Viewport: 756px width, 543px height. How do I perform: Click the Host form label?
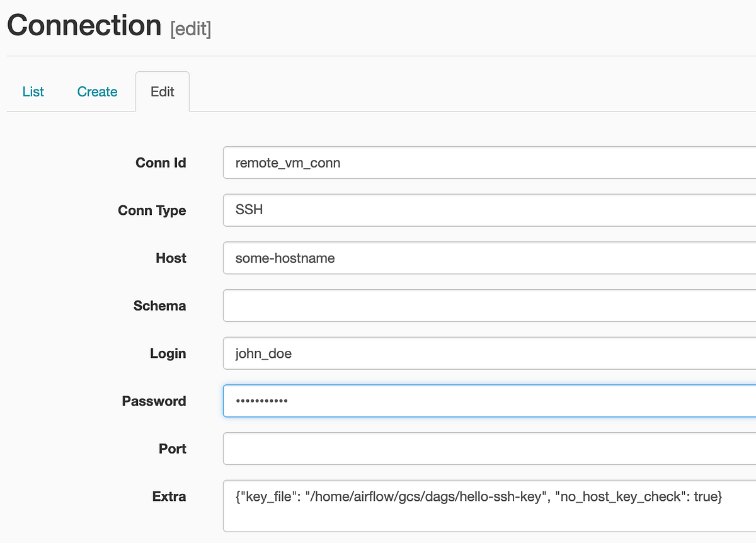pos(171,258)
